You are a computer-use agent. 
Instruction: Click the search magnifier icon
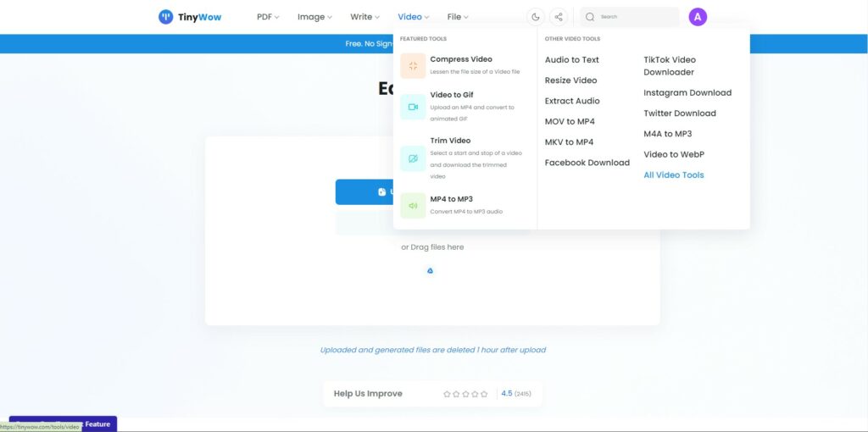[590, 17]
